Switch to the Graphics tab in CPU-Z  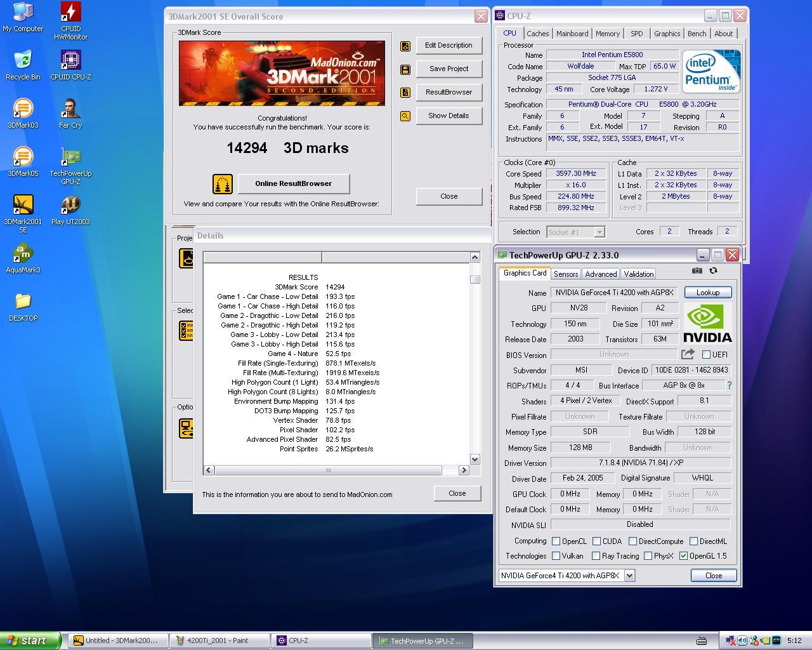point(667,34)
